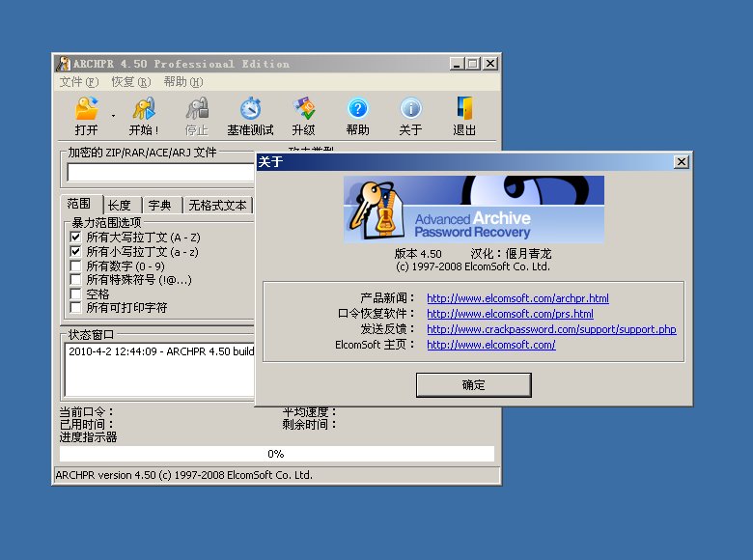Click the 升级 upgrade icon
The height and width of the screenshot is (560, 753).
[x=303, y=116]
